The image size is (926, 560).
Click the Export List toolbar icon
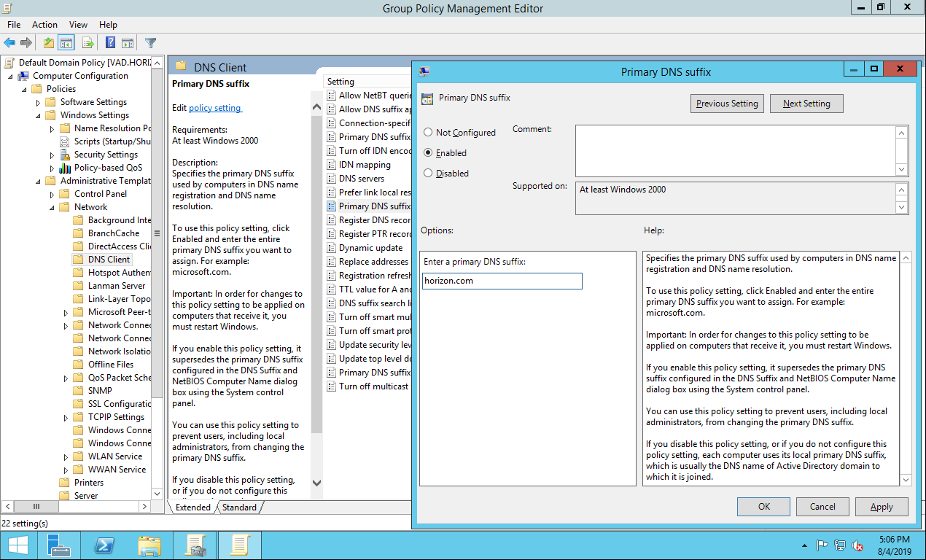[x=87, y=43]
